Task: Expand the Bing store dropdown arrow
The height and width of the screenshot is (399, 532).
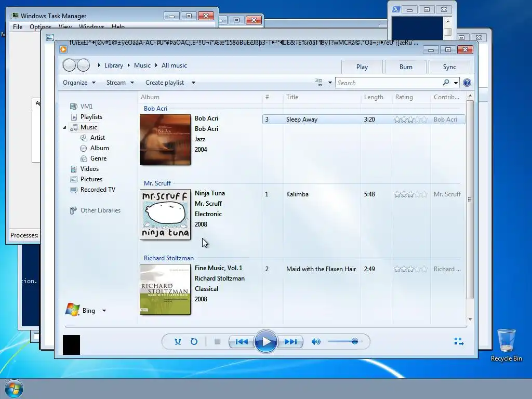Action: pyautogui.click(x=104, y=311)
